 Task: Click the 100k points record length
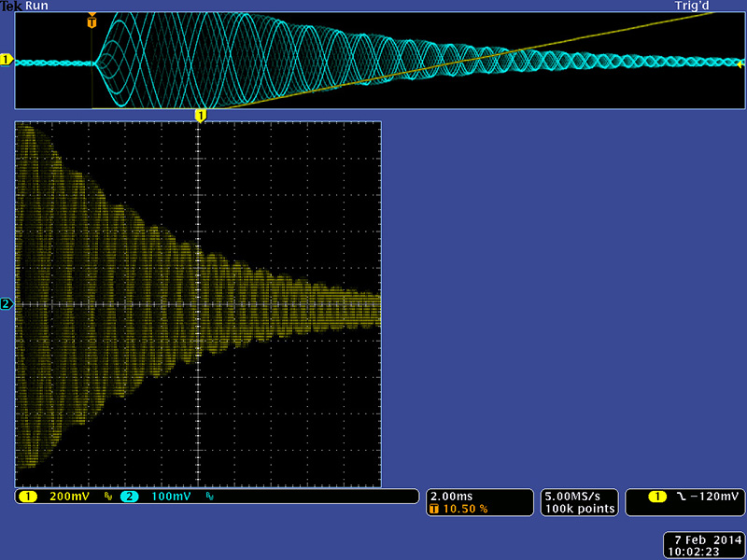point(579,509)
